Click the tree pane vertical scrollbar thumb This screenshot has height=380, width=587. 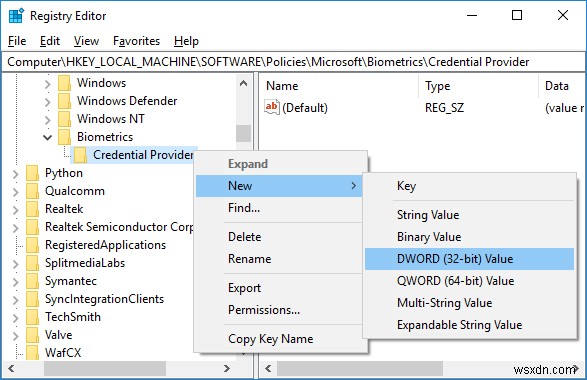pyautogui.click(x=244, y=133)
